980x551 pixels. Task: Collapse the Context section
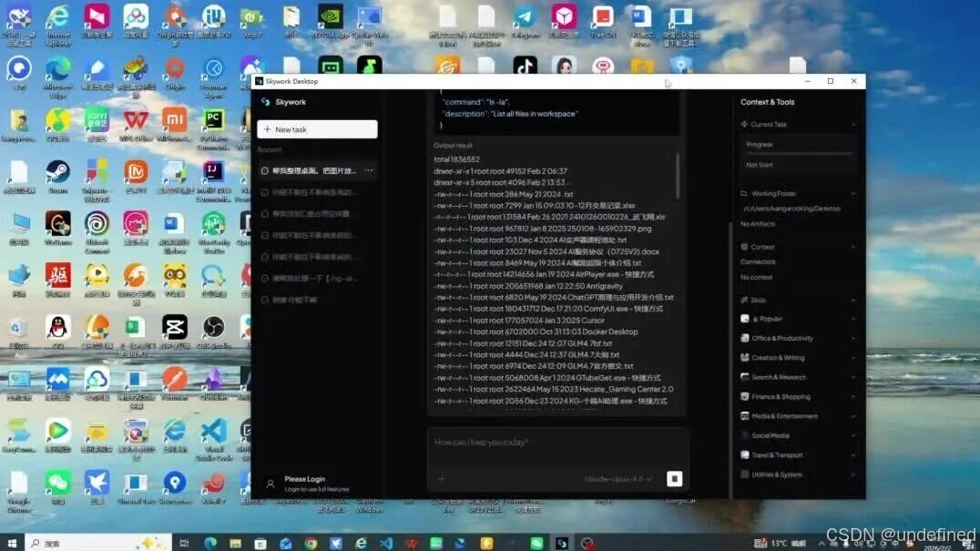pos(853,247)
